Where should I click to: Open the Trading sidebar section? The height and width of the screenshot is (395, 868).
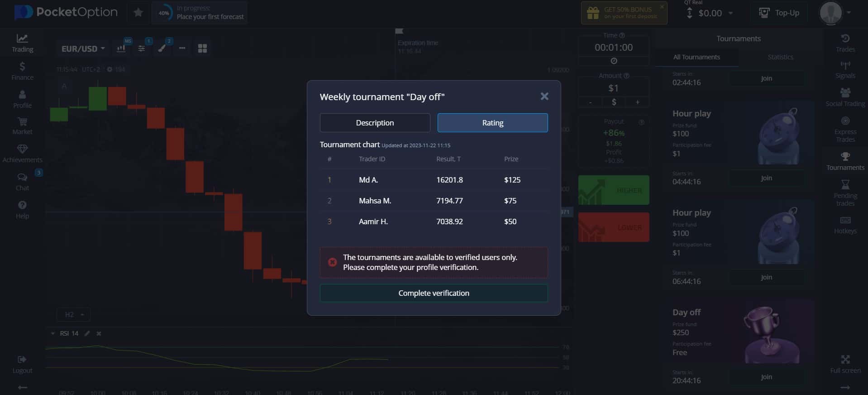pos(22,43)
